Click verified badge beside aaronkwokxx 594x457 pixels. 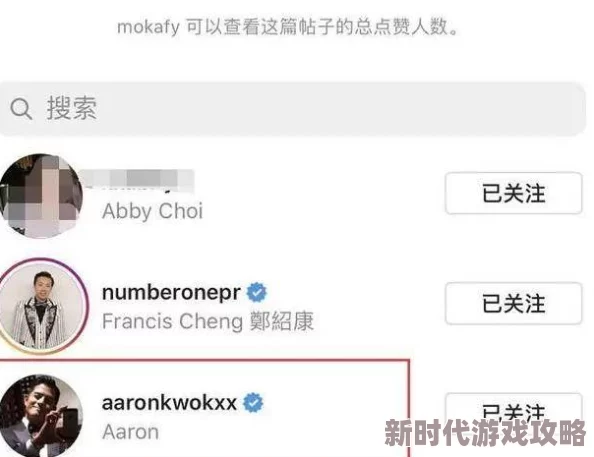253,402
